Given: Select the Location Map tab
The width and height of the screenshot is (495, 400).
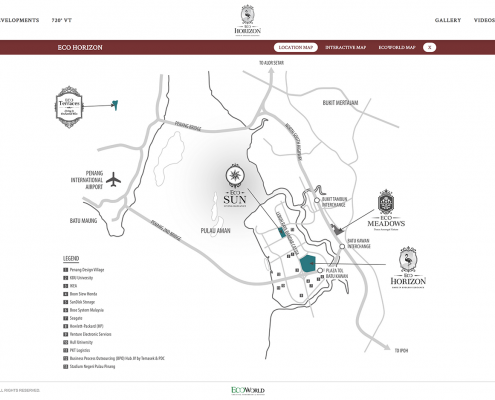Looking at the screenshot, I should 296,47.
